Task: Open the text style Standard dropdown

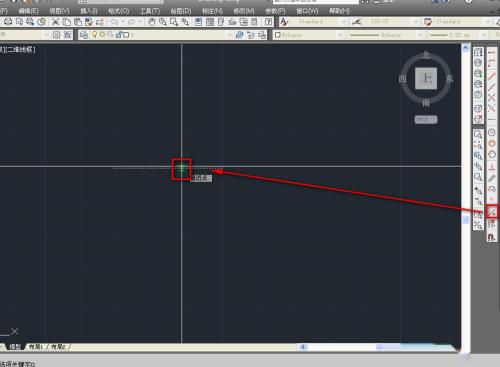Action: pos(319,22)
